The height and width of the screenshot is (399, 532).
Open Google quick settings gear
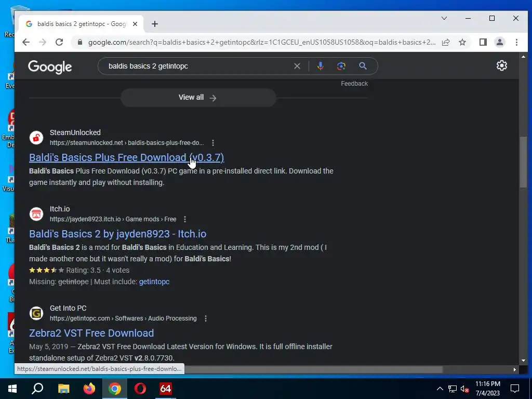coord(502,65)
